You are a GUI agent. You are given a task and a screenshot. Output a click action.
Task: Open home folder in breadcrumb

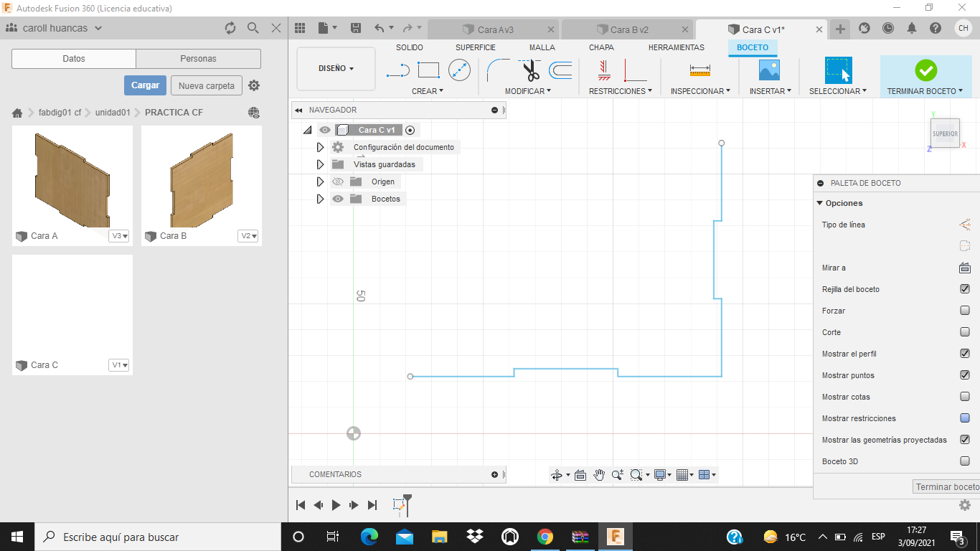click(17, 113)
